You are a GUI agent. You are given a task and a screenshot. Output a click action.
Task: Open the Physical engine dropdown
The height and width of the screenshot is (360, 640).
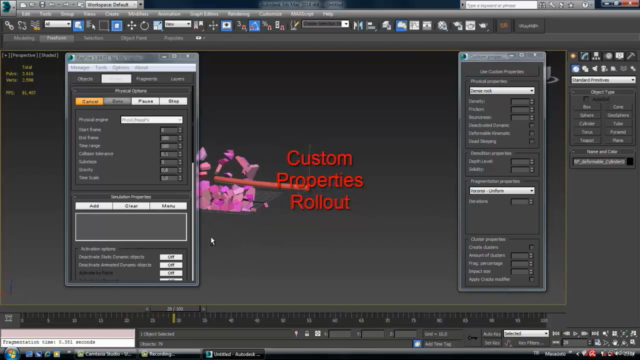point(151,120)
